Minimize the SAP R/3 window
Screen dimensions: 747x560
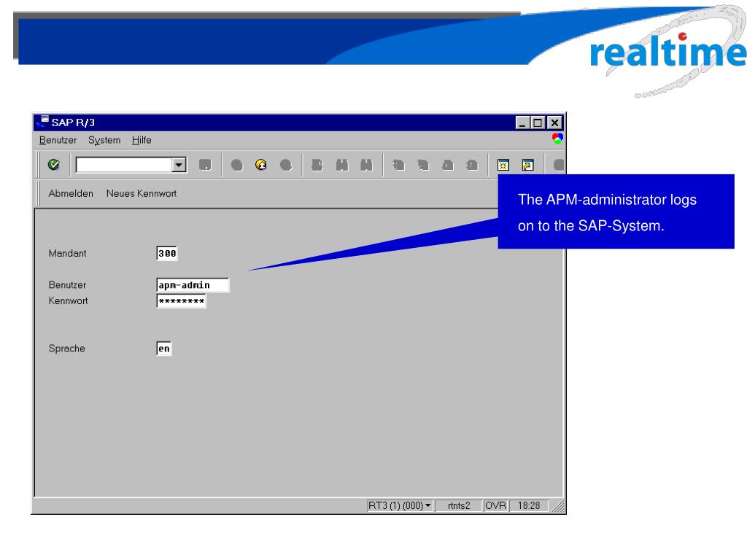[522, 122]
